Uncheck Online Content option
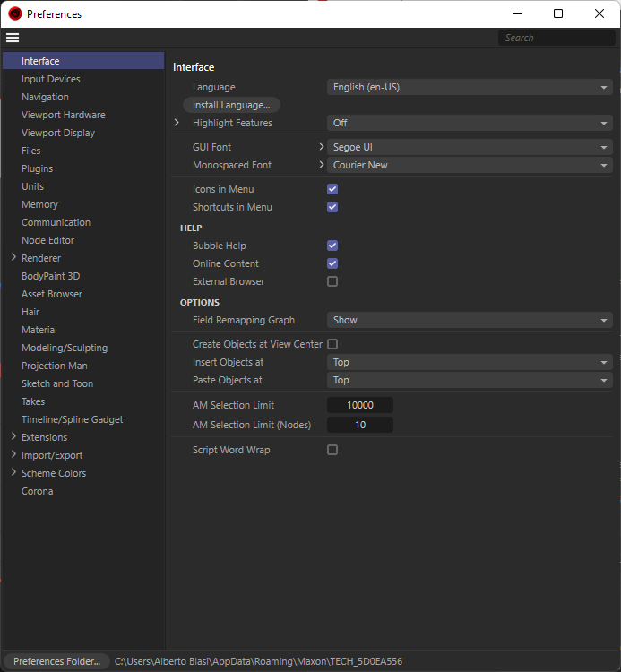Screen dimensions: 621x672 click(332, 263)
